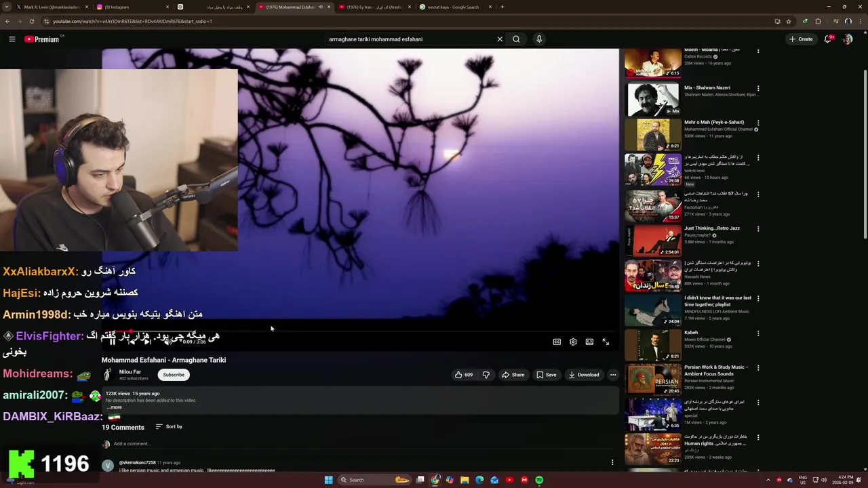This screenshot has width=868, height=488.
Task: Toggle Subscribe to Nilou Far
Action: coord(174,375)
